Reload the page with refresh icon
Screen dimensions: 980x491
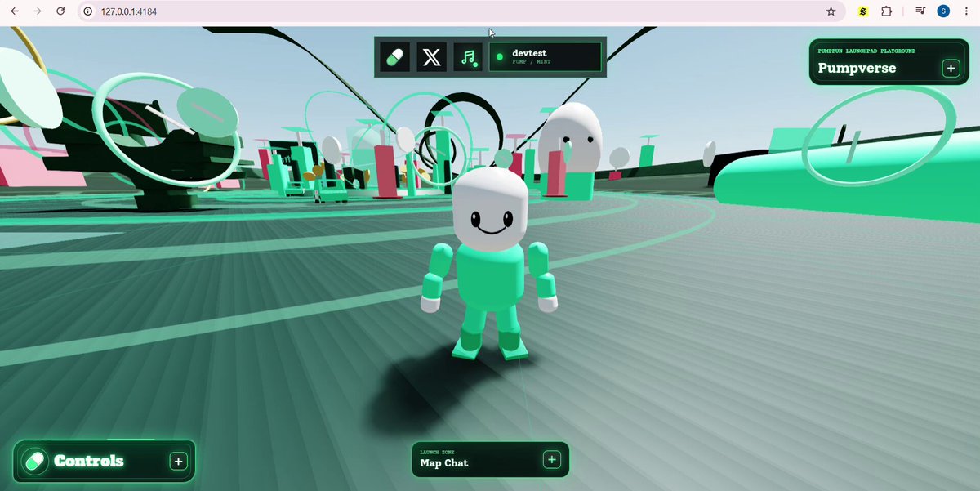[x=60, y=11]
